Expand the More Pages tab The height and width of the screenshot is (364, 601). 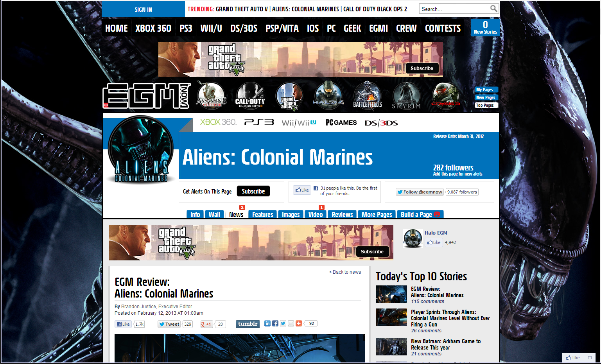[x=377, y=214]
